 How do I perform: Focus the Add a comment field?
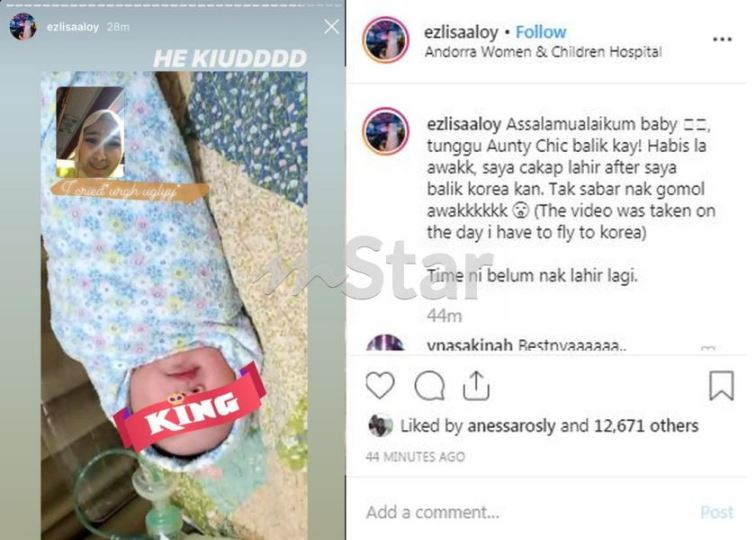(525, 512)
